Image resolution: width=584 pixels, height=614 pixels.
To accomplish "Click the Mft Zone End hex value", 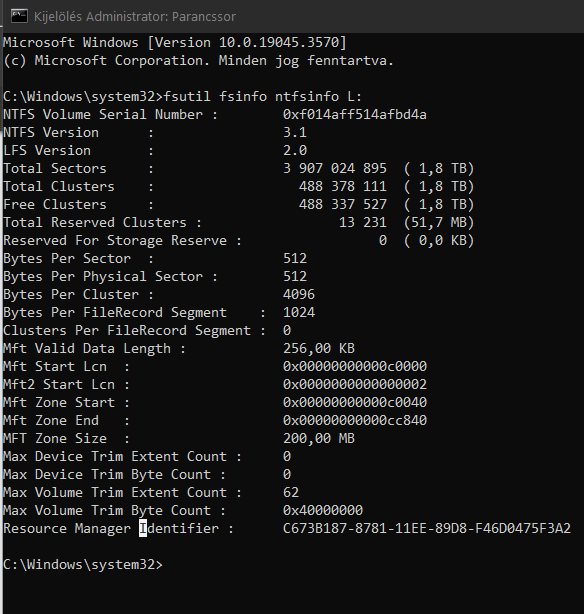I will [x=354, y=421].
